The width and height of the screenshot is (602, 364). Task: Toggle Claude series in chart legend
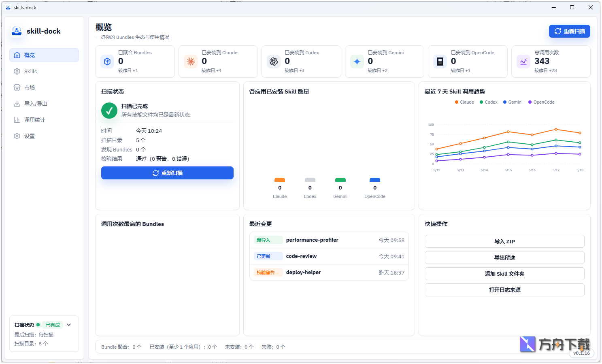pos(464,102)
